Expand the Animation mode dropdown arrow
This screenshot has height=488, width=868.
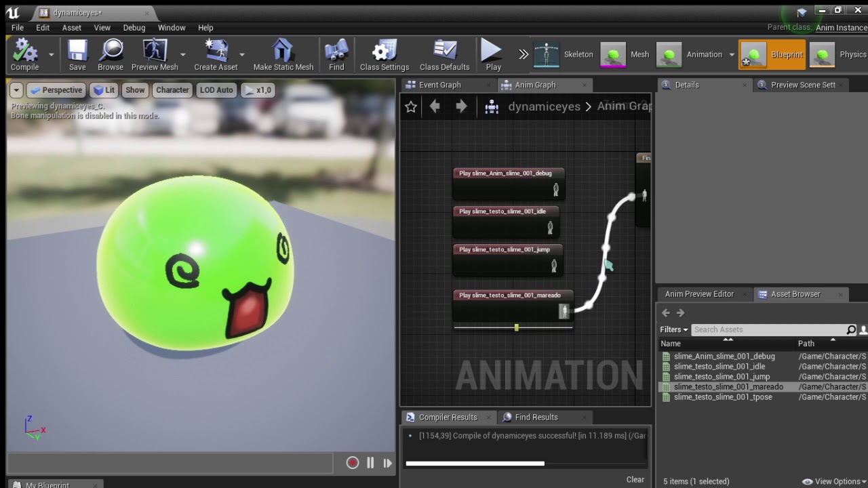(732, 55)
